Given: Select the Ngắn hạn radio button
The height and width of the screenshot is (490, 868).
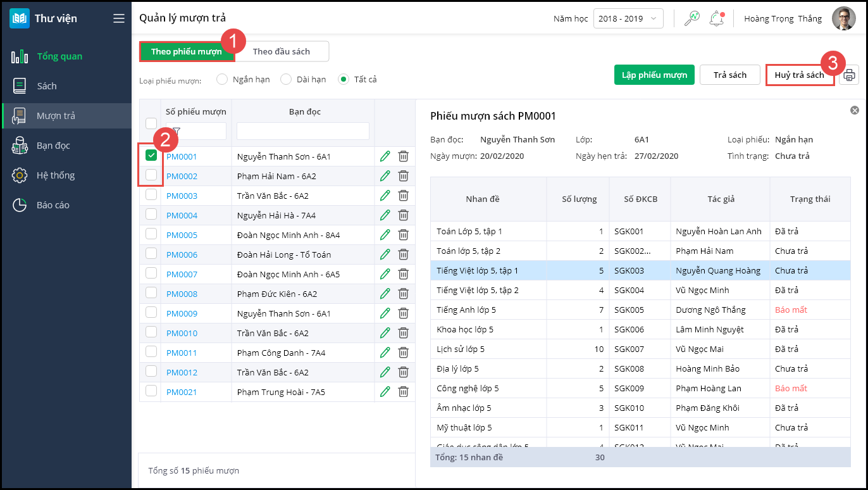Looking at the screenshot, I should pos(222,79).
